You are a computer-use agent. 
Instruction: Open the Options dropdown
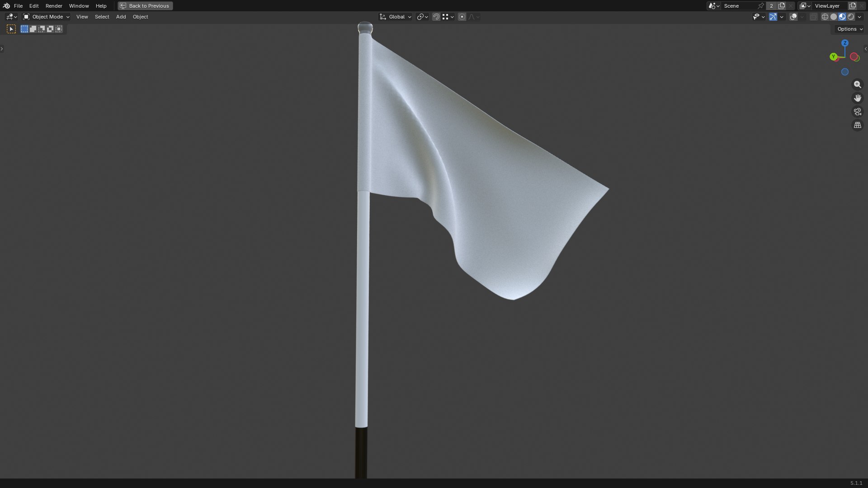coord(850,29)
